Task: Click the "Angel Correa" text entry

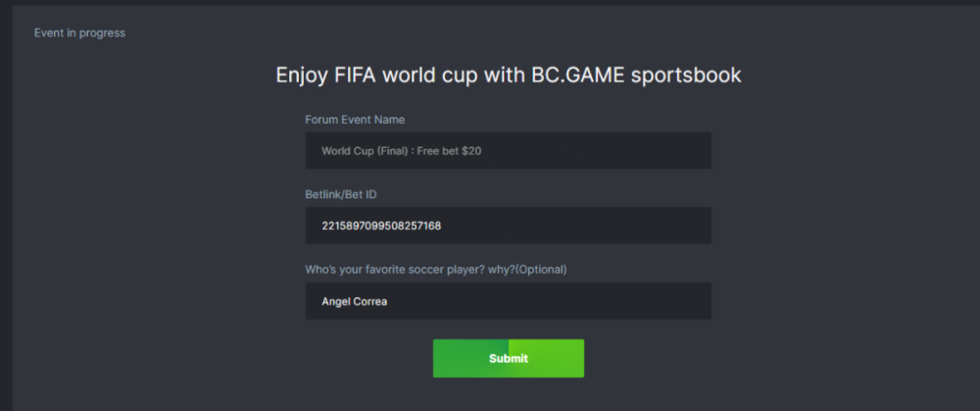Action: (354, 301)
